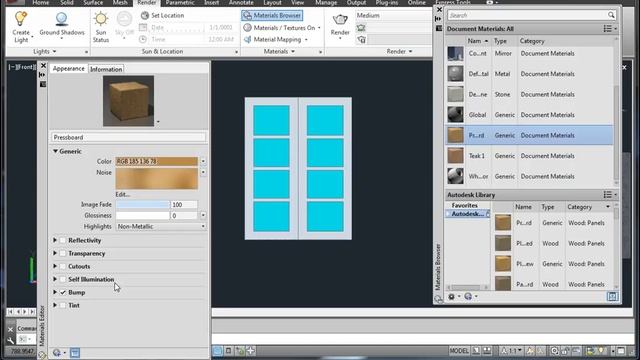Select Favorites in Autodesk Library tree
This screenshot has width=640, height=360.
464,205
